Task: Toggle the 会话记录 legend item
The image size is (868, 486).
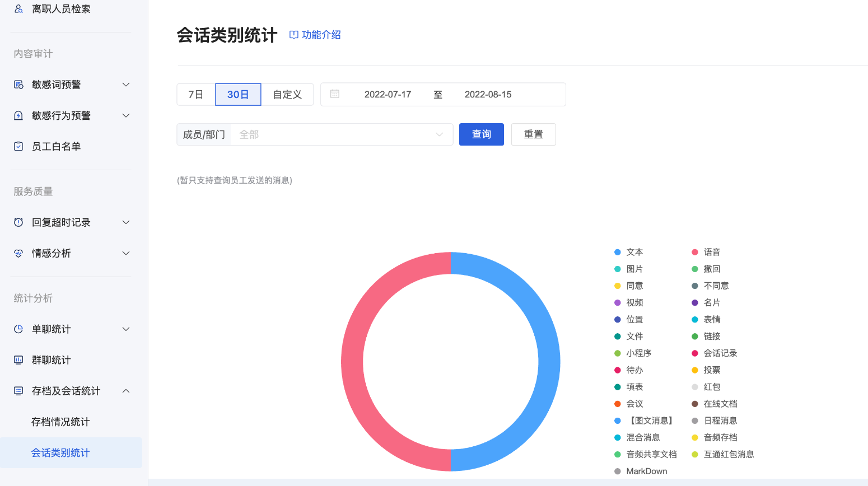Action: click(x=715, y=353)
